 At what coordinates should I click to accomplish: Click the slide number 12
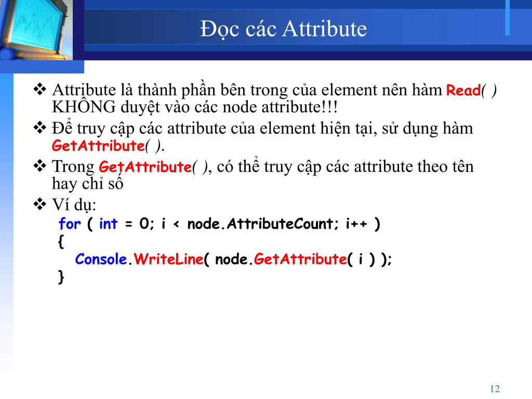click(x=495, y=389)
